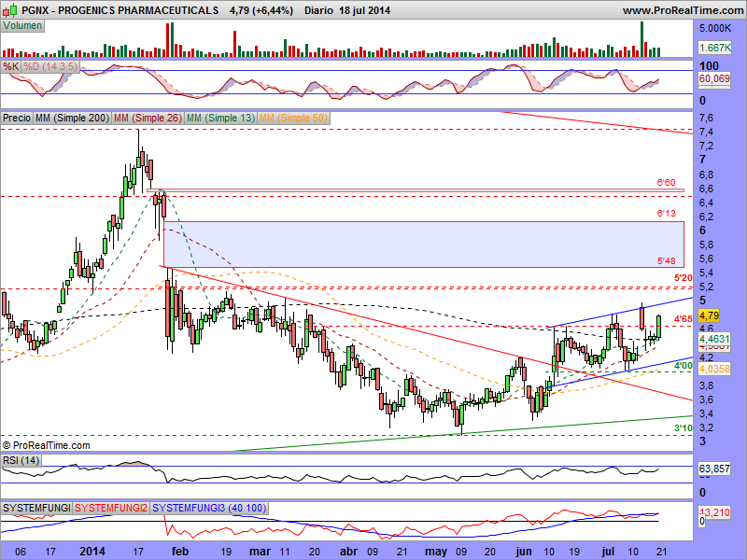The height and width of the screenshot is (560, 747).
Task: Click the jul label on the date axis
Action: point(608,552)
